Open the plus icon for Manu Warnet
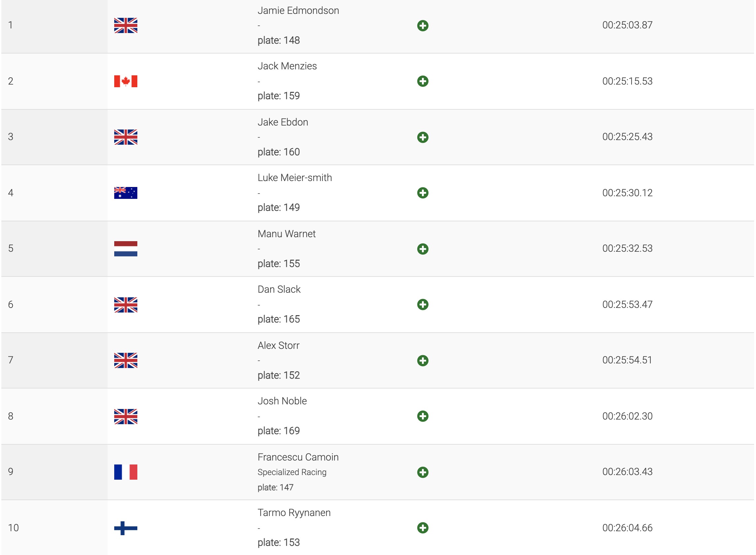The image size is (756, 555). coord(423,249)
